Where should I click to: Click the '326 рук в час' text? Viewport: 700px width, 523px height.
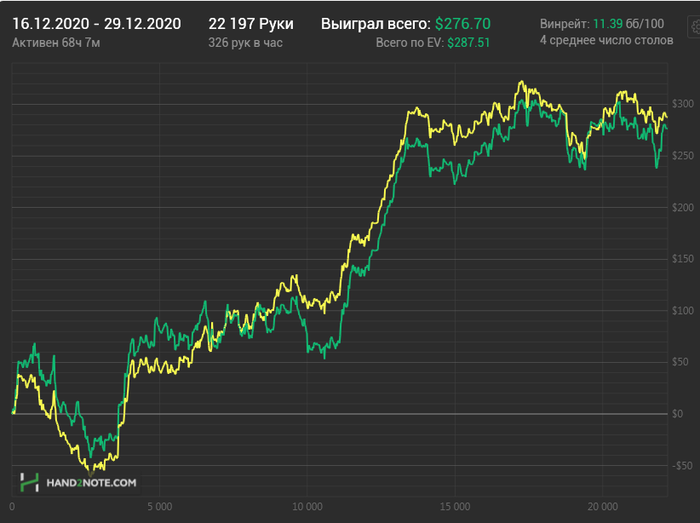click(246, 43)
